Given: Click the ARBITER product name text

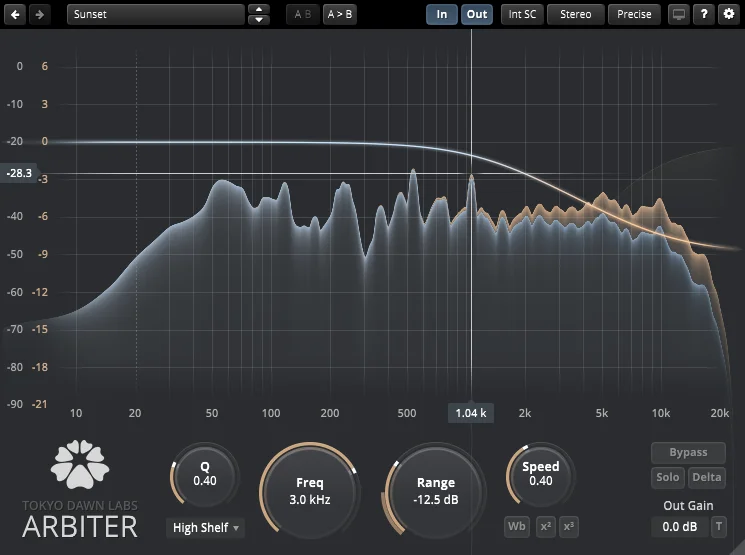Looking at the screenshot, I should [x=80, y=527].
